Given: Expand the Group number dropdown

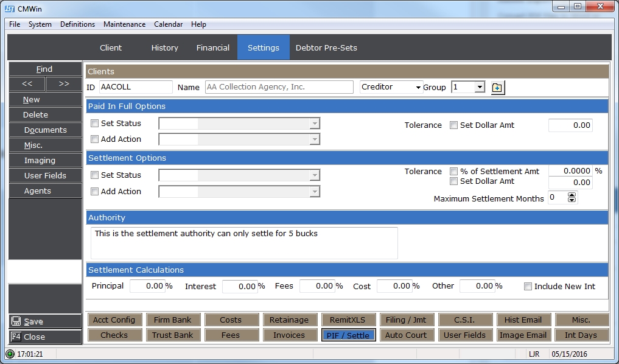Looking at the screenshot, I should pyautogui.click(x=480, y=88).
